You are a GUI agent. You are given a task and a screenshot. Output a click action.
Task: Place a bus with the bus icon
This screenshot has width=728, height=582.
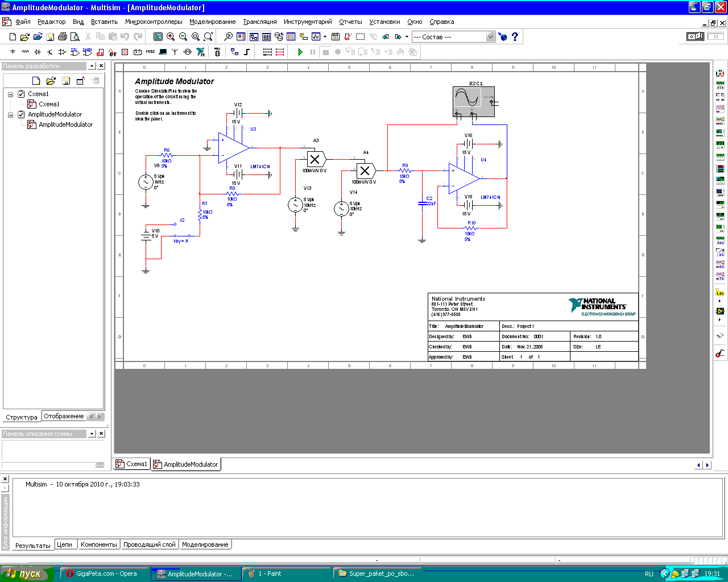pyautogui.click(x=247, y=52)
